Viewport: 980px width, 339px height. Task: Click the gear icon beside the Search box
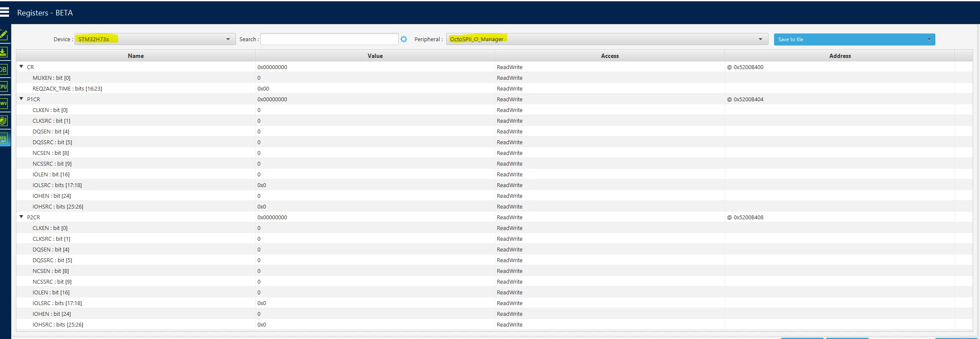coord(404,39)
